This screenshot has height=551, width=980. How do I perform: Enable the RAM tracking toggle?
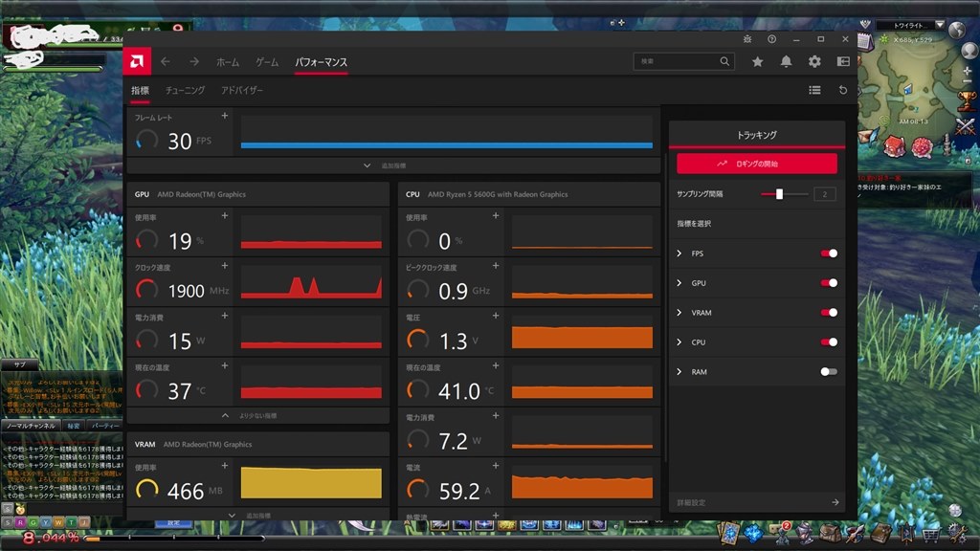click(x=828, y=371)
